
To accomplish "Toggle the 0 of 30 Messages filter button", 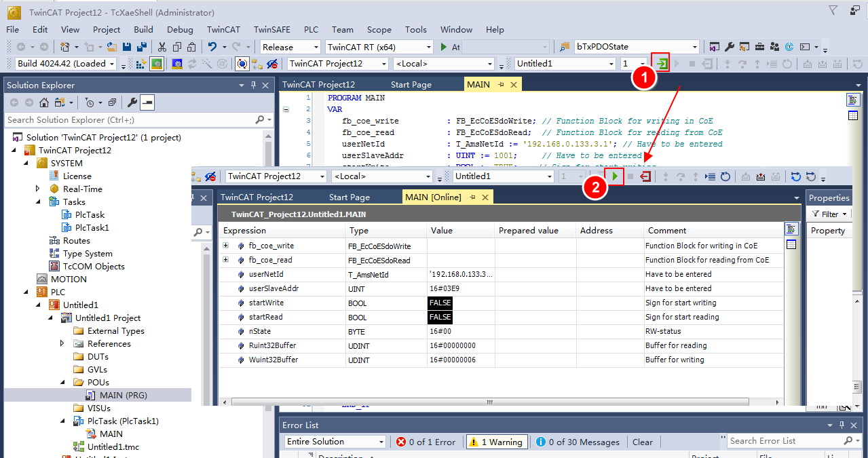I will [x=578, y=442].
